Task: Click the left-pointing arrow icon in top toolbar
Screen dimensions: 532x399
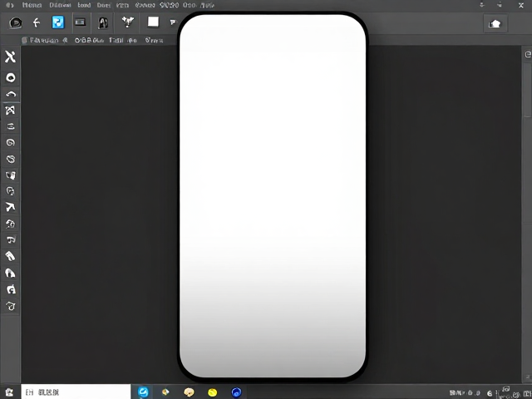Action: point(37,22)
